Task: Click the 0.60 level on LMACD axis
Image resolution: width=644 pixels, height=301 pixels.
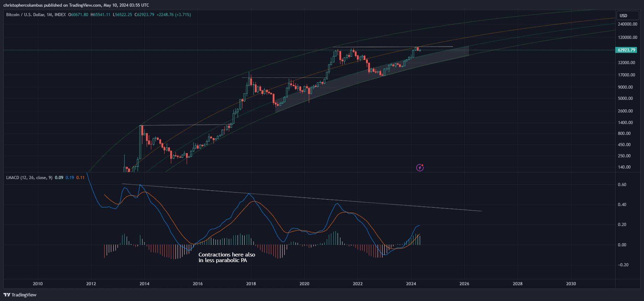Action: [622, 185]
